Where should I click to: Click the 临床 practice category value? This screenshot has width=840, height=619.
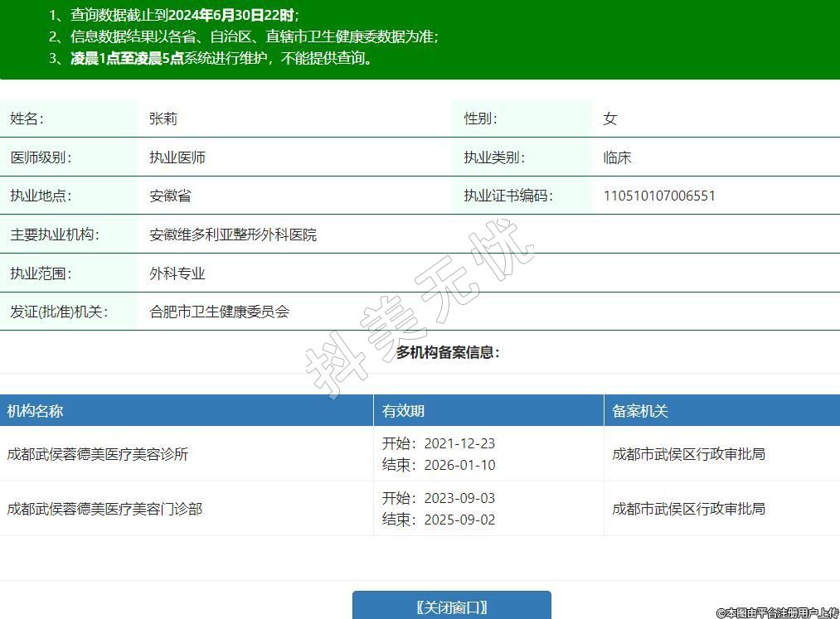(x=617, y=157)
